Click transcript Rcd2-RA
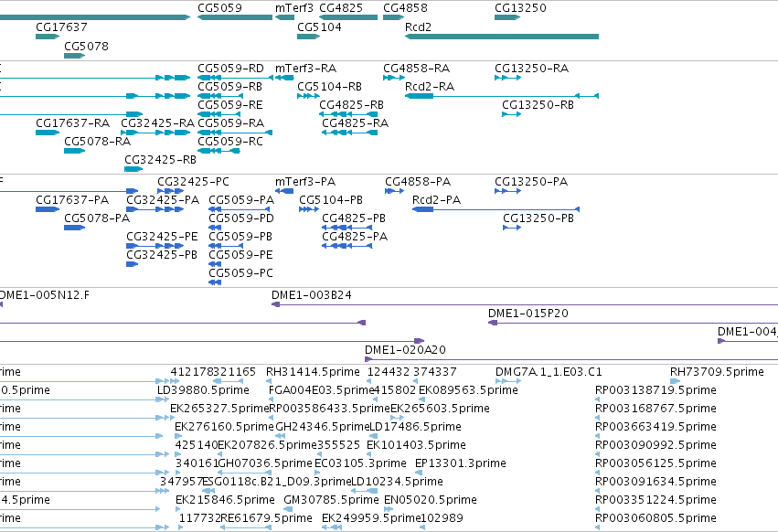Viewport: 778px width, 532px height. tap(502, 96)
